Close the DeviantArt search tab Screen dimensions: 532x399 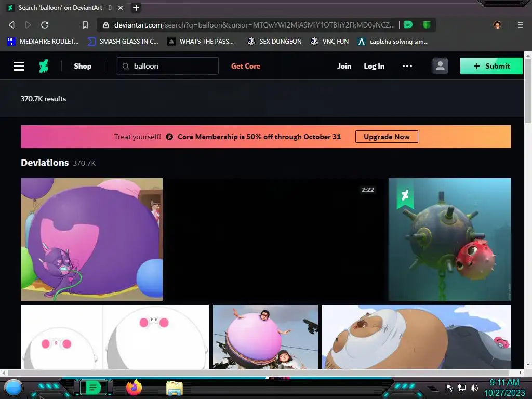click(x=121, y=7)
